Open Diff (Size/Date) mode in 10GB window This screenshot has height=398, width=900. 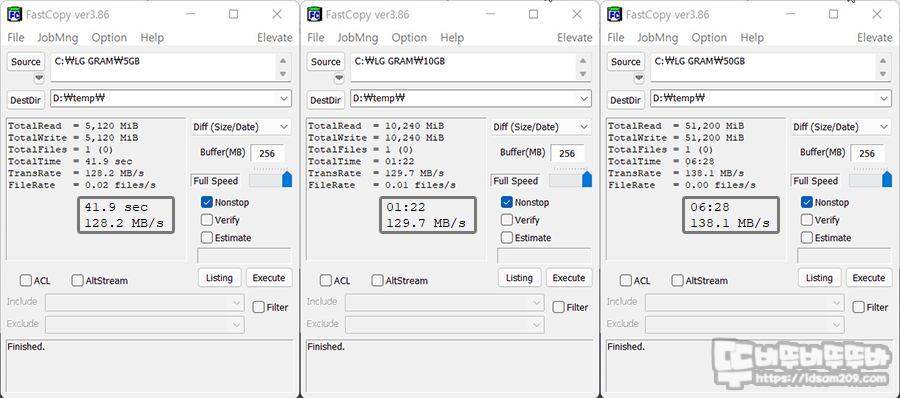point(541,127)
